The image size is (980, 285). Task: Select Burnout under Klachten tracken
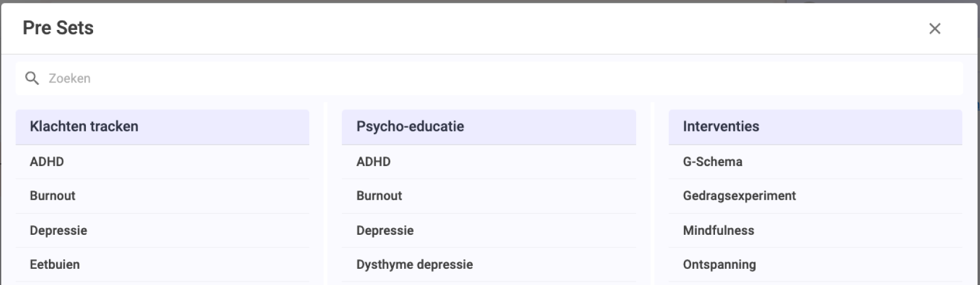[x=162, y=196]
